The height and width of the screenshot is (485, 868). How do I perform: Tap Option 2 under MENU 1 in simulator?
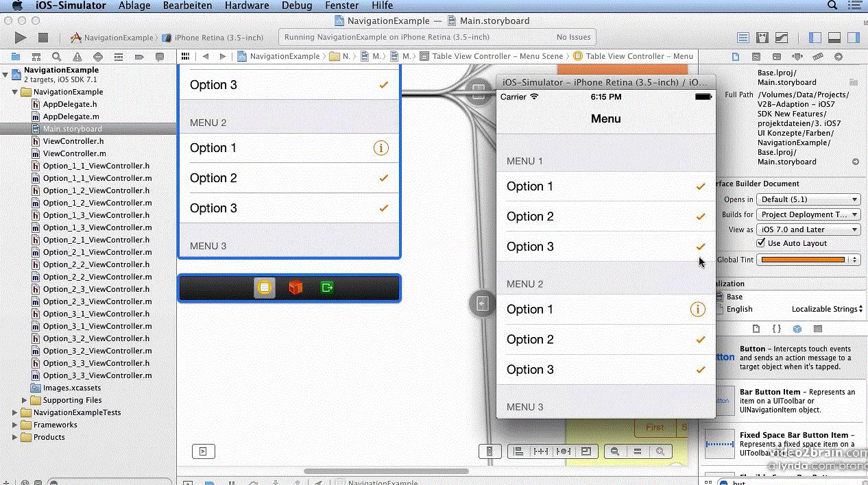tap(605, 216)
